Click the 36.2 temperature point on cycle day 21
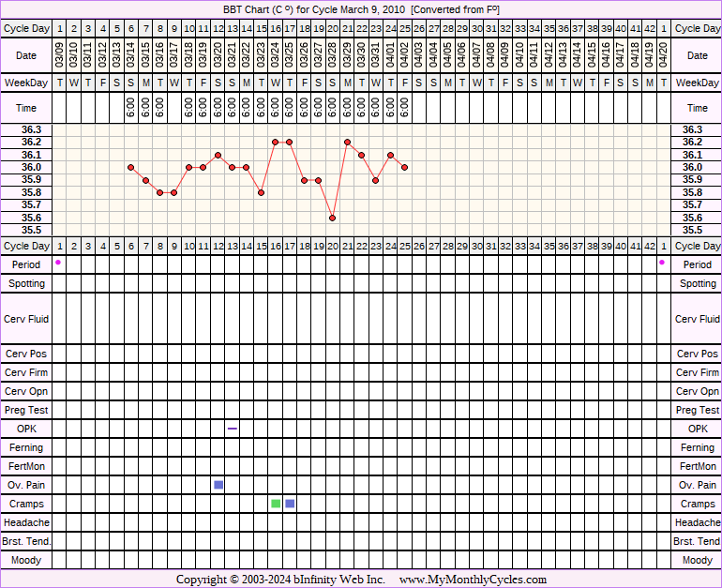Image resolution: width=722 pixels, height=588 pixels. 347,142
